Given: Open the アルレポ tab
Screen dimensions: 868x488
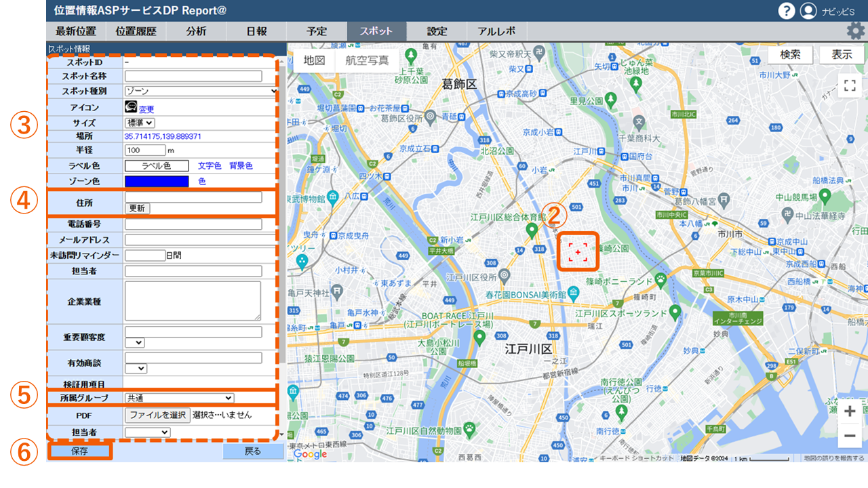Looking at the screenshot, I should [497, 31].
